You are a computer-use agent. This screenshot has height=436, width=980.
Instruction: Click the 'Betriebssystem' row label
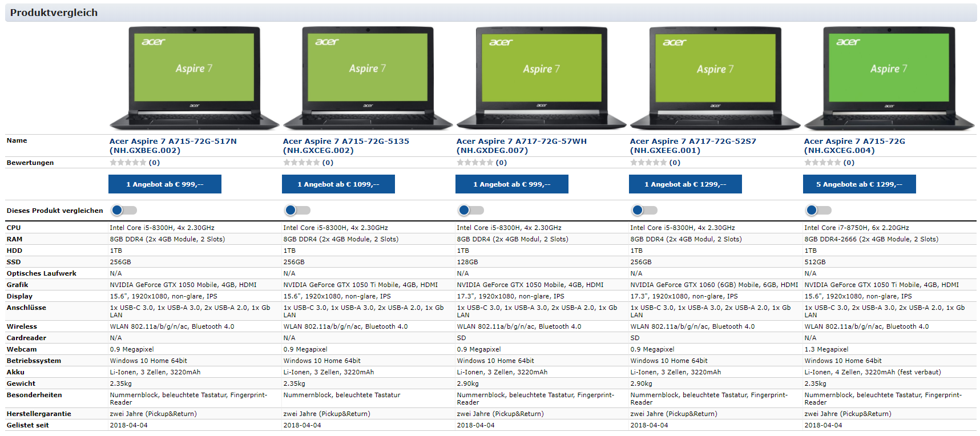coord(34,361)
